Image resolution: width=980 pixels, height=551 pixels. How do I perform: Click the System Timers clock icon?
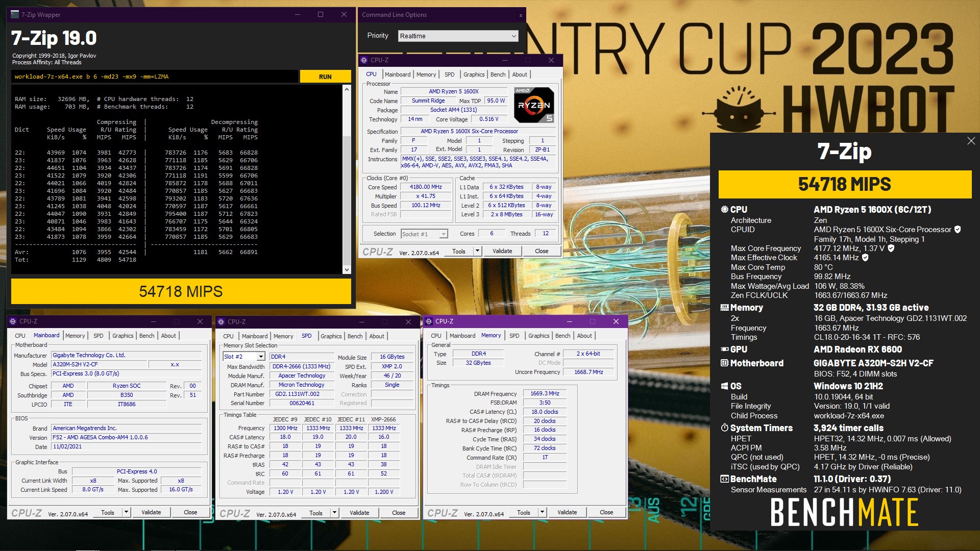724,428
